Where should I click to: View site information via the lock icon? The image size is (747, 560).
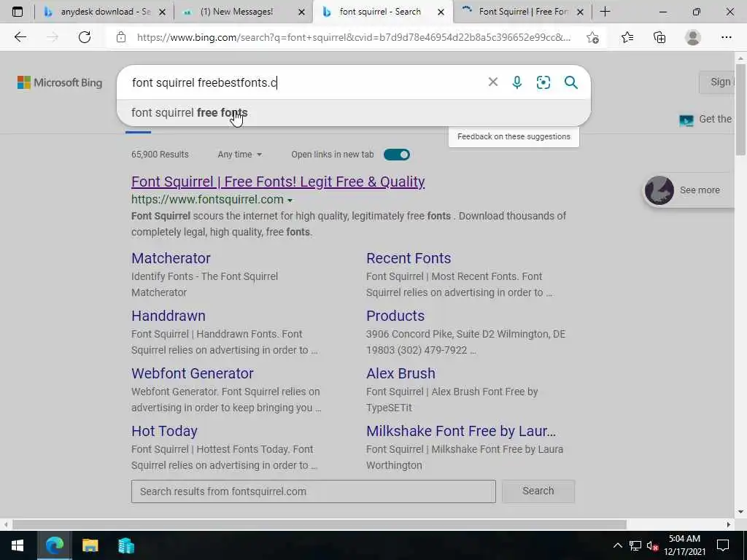[x=121, y=37]
